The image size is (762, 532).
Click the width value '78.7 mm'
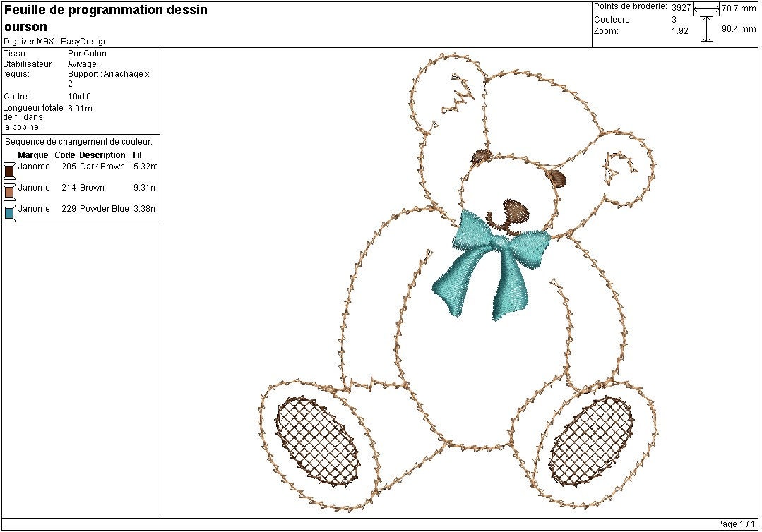[x=739, y=8]
